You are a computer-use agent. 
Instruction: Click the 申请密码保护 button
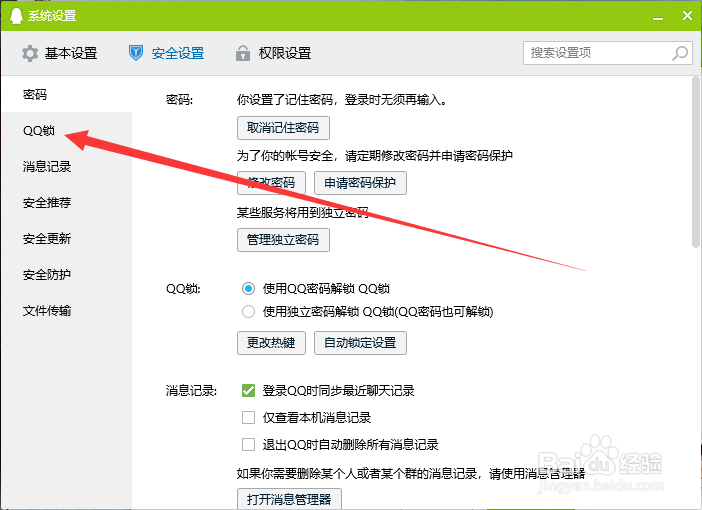(360, 183)
